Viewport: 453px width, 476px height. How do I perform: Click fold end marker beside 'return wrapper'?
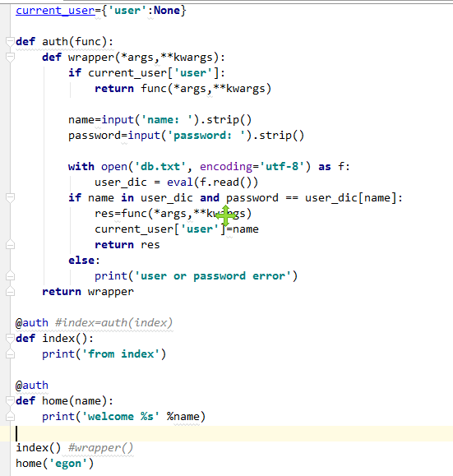pos(10,291)
